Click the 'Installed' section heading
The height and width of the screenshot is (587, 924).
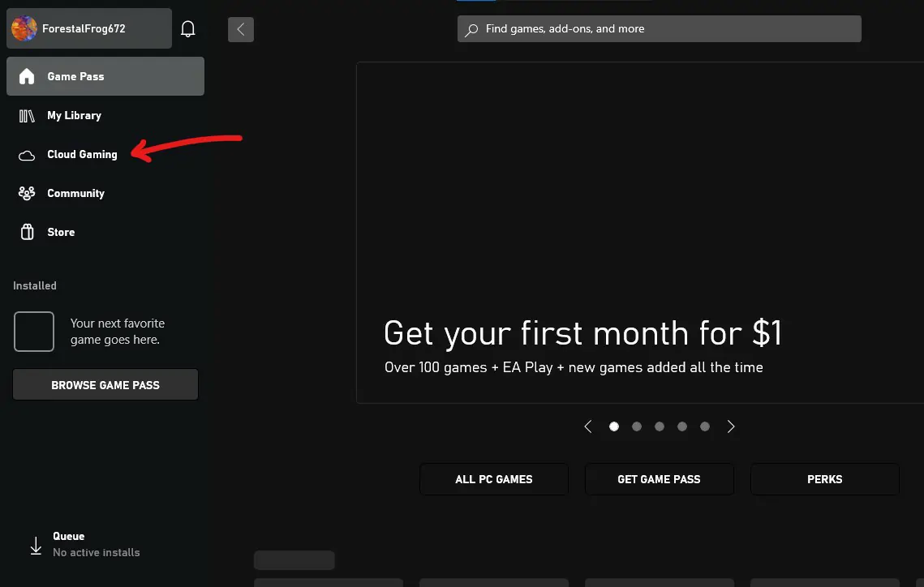(x=35, y=285)
